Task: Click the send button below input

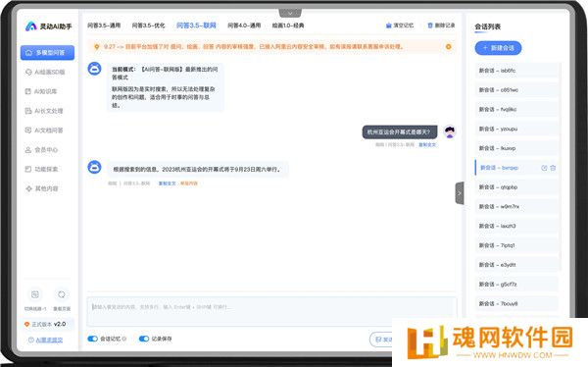Action: (x=381, y=340)
